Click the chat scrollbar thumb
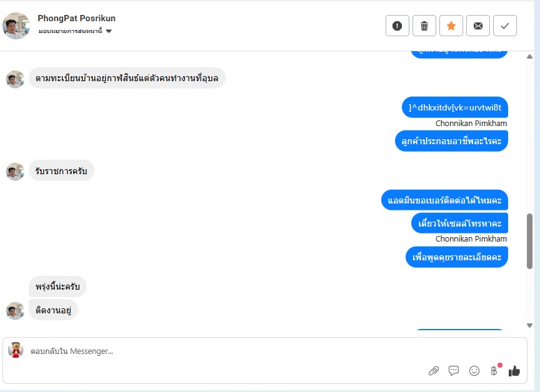The height and width of the screenshot is (392, 540). point(529,240)
